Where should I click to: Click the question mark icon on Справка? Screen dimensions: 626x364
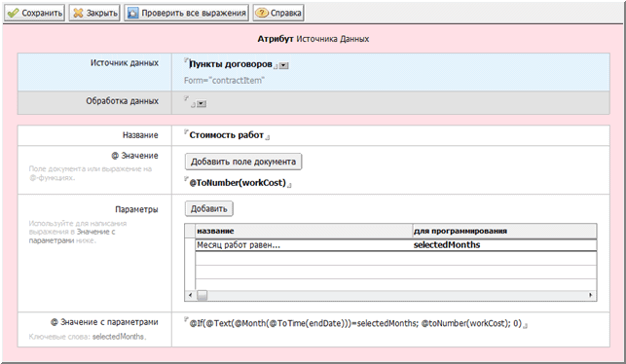click(x=262, y=14)
